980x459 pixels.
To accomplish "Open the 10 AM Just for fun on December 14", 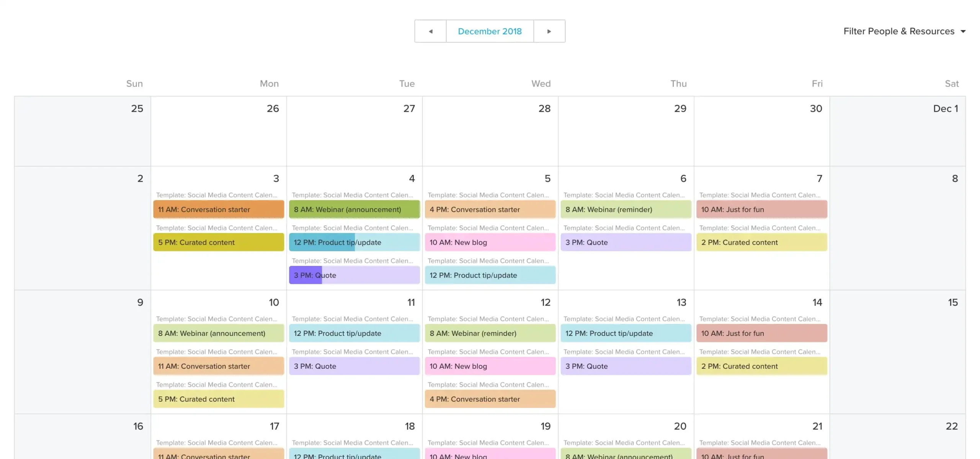I will pos(761,333).
